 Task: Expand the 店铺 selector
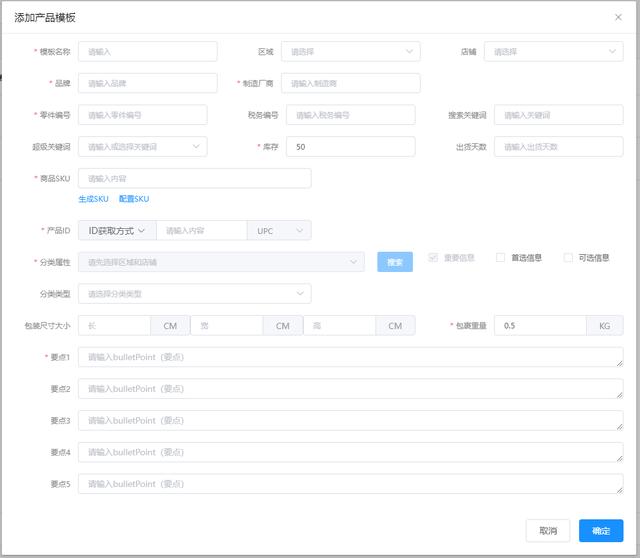tap(553, 51)
